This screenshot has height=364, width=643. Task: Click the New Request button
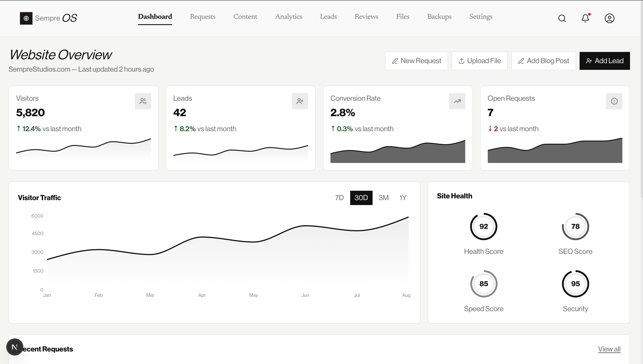[416, 61]
